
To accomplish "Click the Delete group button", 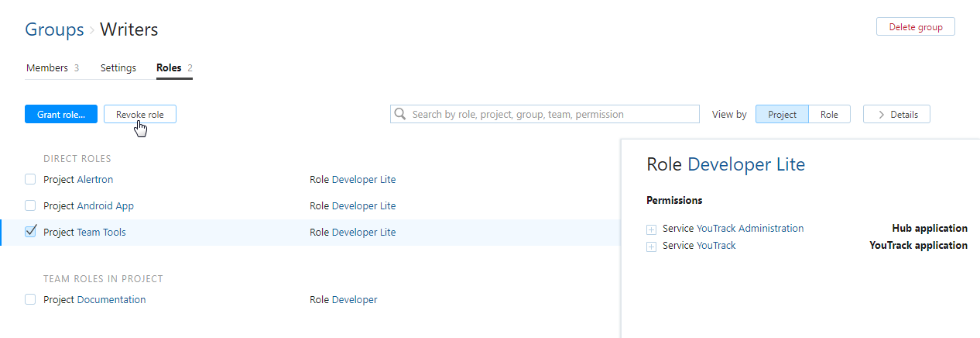I will coord(915,27).
